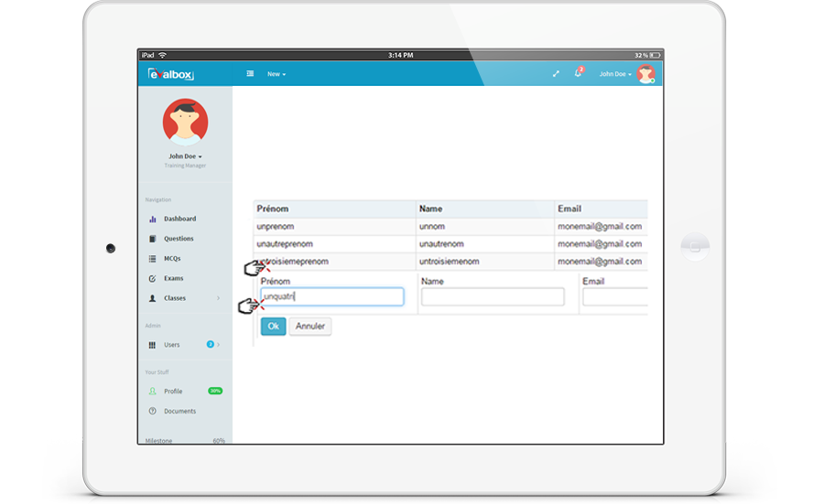Click the MCQs list icon
Viewport: 835px width, 504px height.
(152, 259)
